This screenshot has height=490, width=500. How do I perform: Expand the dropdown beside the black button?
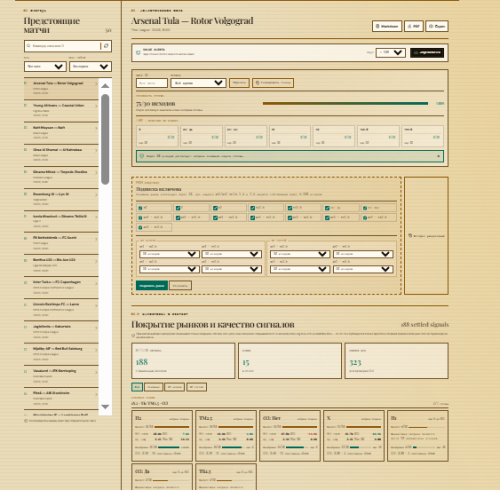tap(390, 53)
